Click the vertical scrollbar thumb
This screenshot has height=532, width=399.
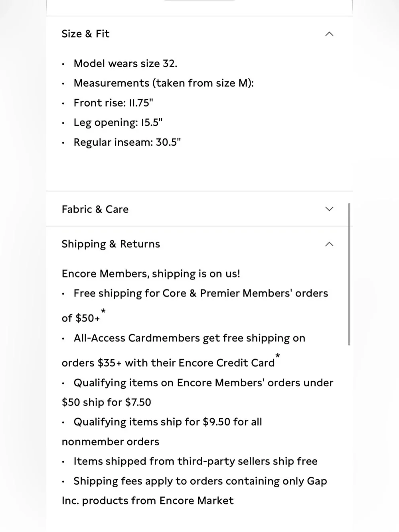tap(349, 274)
